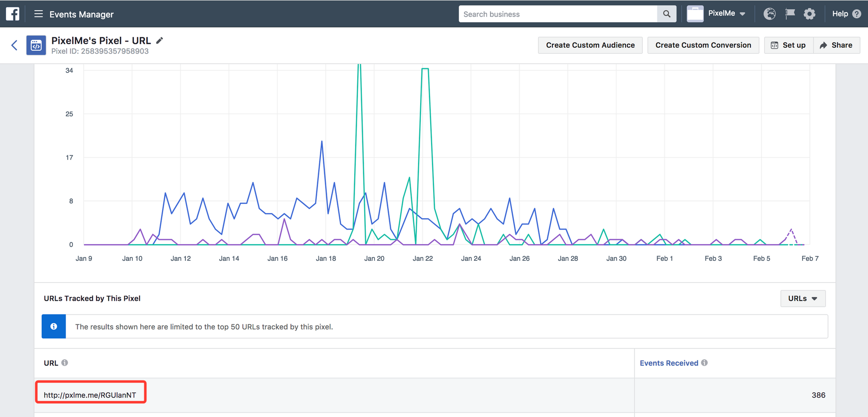868x417 pixels.
Task: Click the Jan 9 date label on the chart axis
Action: pyautogui.click(x=84, y=258)
